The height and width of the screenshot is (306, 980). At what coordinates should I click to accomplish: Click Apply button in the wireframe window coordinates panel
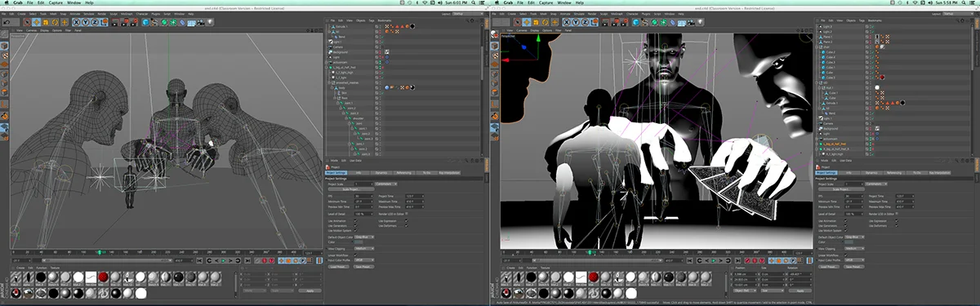point(310,290)
